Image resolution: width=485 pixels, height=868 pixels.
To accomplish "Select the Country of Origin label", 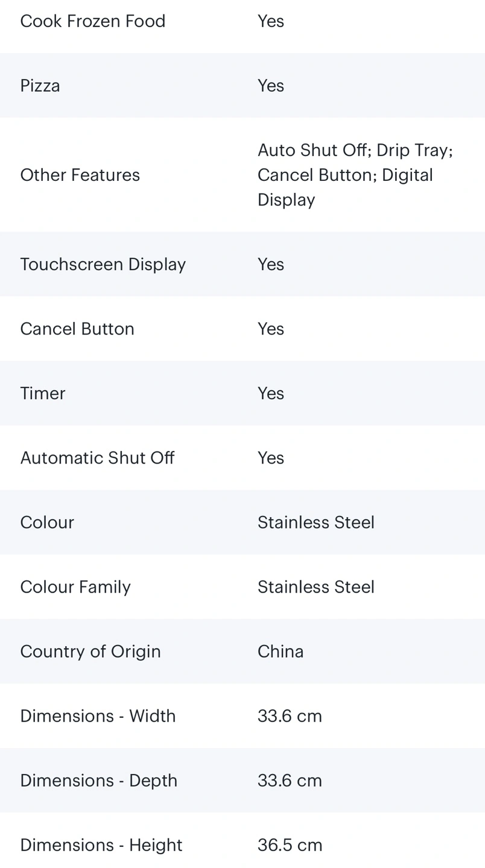I will 90,651.
